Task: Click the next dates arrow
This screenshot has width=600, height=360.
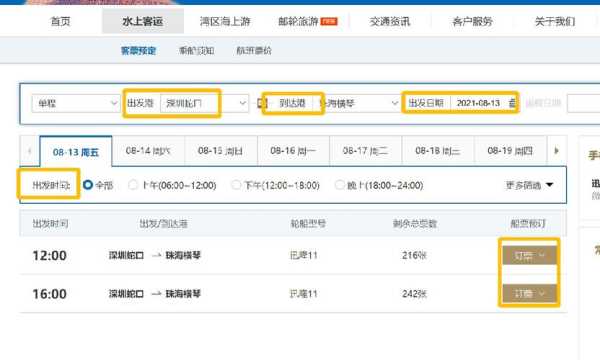Action: click(557, 151)
